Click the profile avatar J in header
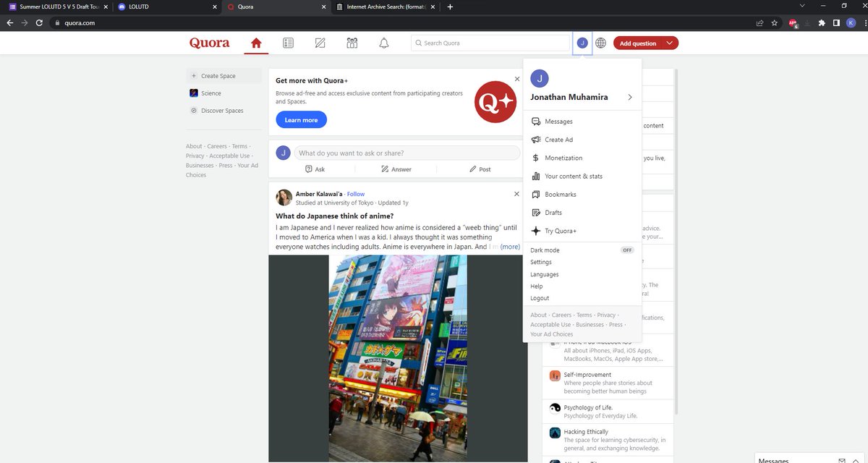The width and height of the screenshot is (868, 463). (x=582, y=43)
